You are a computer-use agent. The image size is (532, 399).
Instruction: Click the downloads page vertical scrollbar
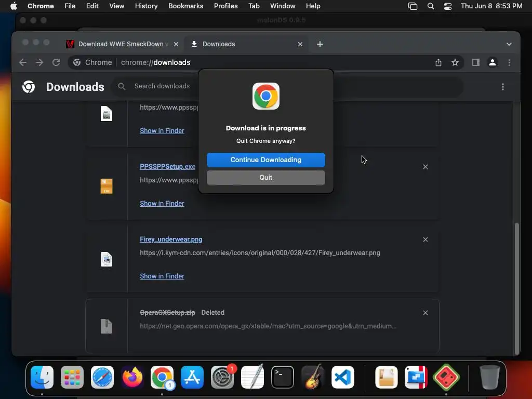(x=517, y=288)
